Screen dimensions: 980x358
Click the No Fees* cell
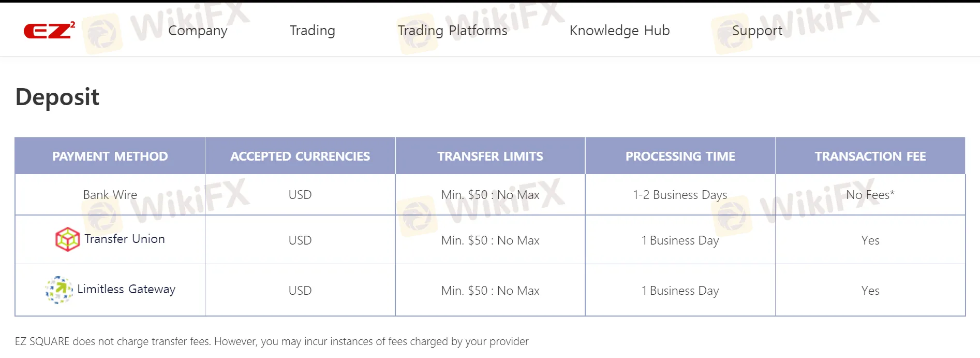pyautogui.click(x=870, y=195)
